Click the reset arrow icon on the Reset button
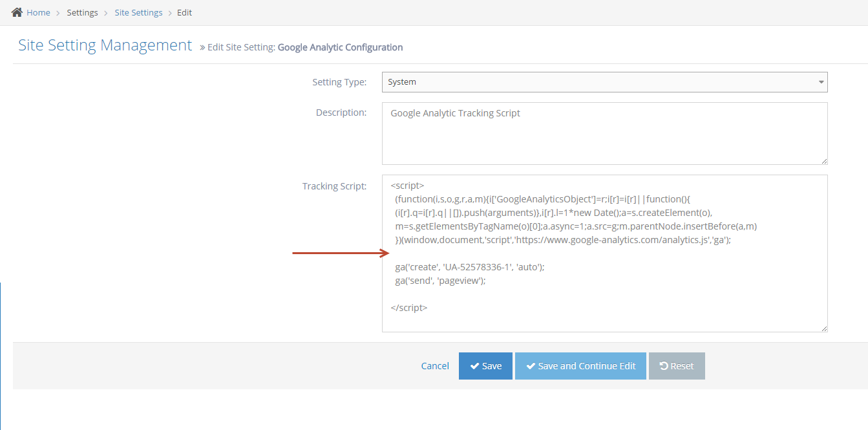Viewport: 868px width, 430px height. (x=663, y=365)
